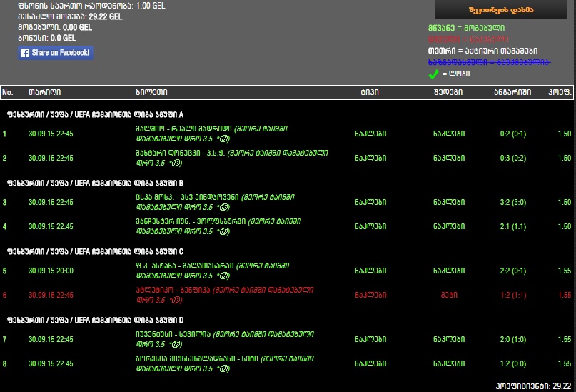576x392 pixels.
Task: Click the 'შედეგი' result column header
Action: coord(448,92)
